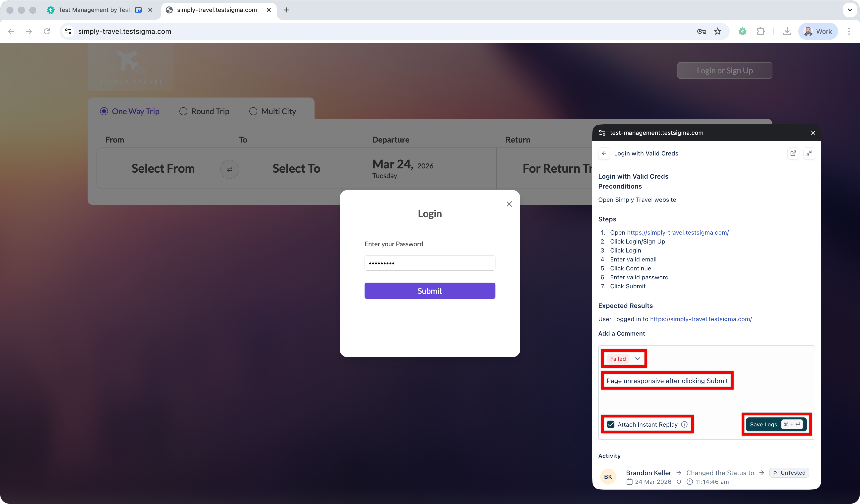The image size is (860, 504).
Task: Uncheck Attach Instant Replay checkbox
Action: 610,424
